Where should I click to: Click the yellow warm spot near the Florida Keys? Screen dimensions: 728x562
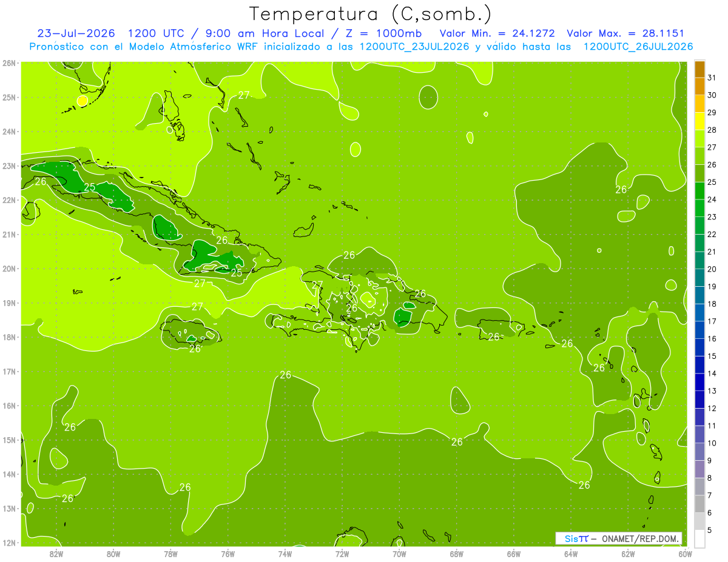click(x=83, y=101)
